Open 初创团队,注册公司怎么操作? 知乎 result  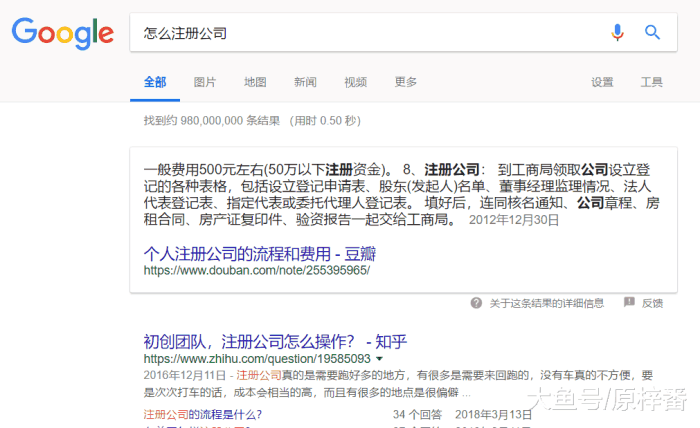275,339
